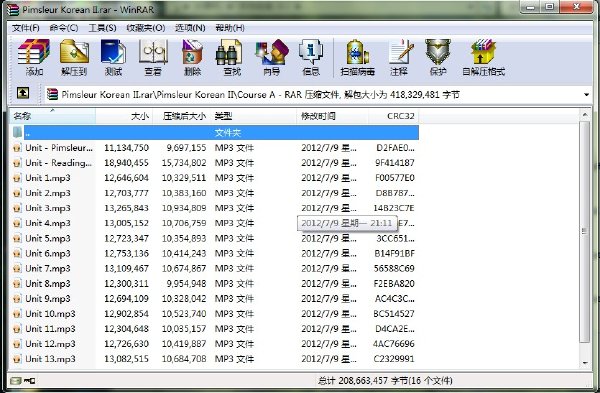Image resolution: width=600 pixels, height=393 pixels.
Task: Expand the address bar path dropdown
Action: 586,95
